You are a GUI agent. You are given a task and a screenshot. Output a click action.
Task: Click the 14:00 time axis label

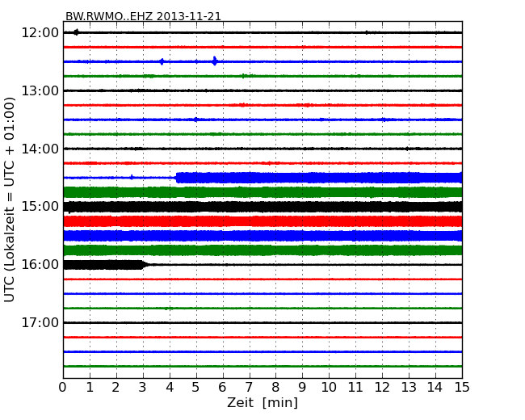pyautogui.click(x=40, y=149)
